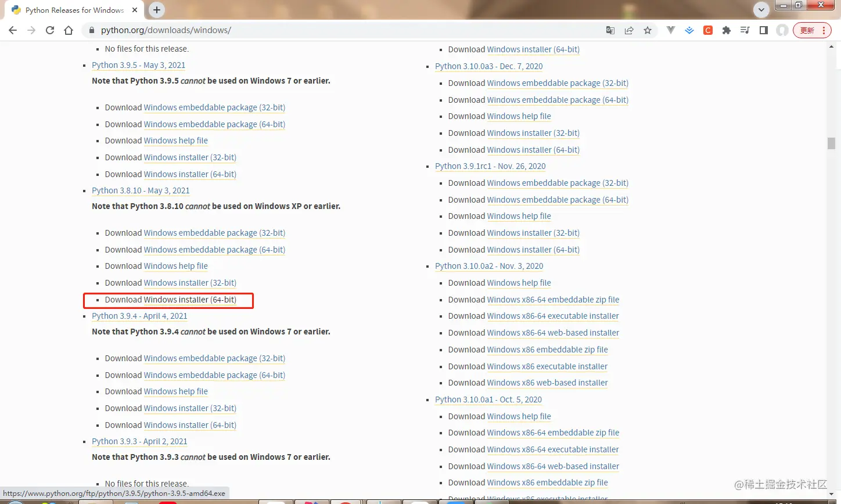Download Python 3.10.0a2 x86-64 executable installer

click(x=553, y=316)
